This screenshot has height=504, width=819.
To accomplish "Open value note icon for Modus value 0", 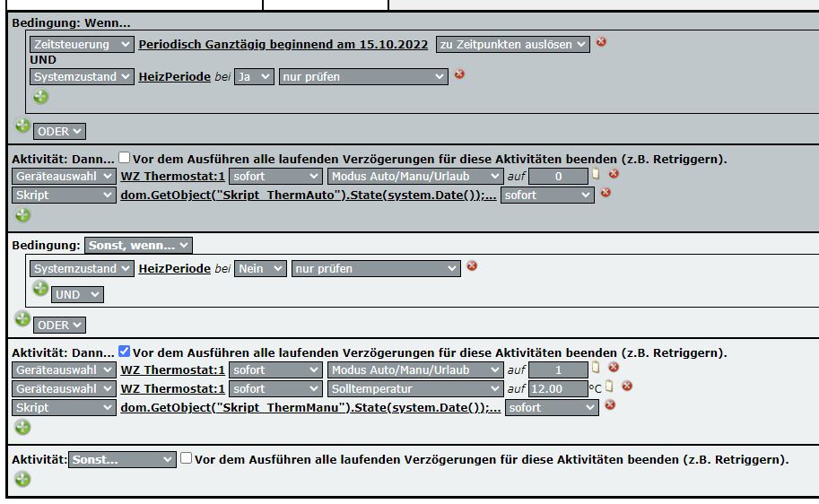I will [596, 174].
